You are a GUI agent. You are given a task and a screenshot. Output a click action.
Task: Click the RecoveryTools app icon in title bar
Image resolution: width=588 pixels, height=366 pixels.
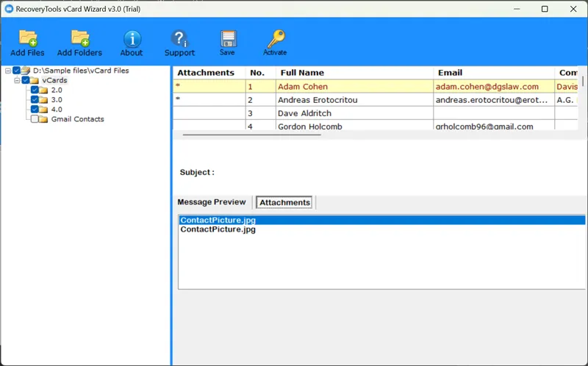(x=9, y=9)
